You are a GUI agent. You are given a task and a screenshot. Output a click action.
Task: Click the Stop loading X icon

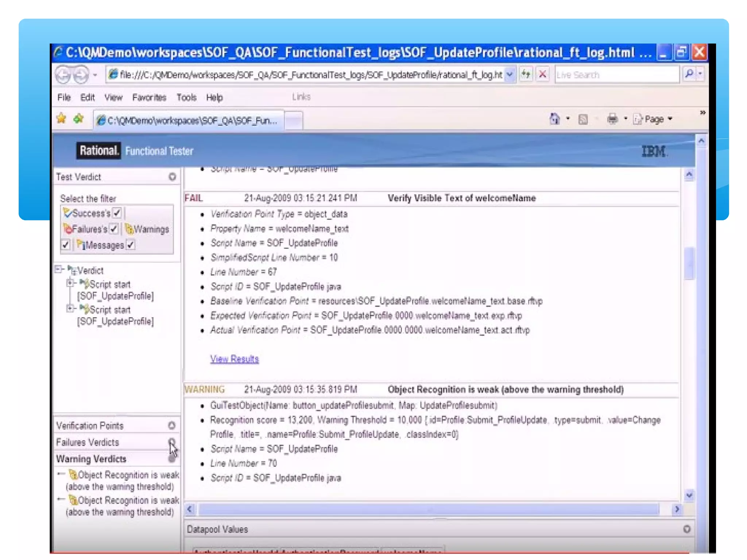pyautogui.click(x=542, y=74)
